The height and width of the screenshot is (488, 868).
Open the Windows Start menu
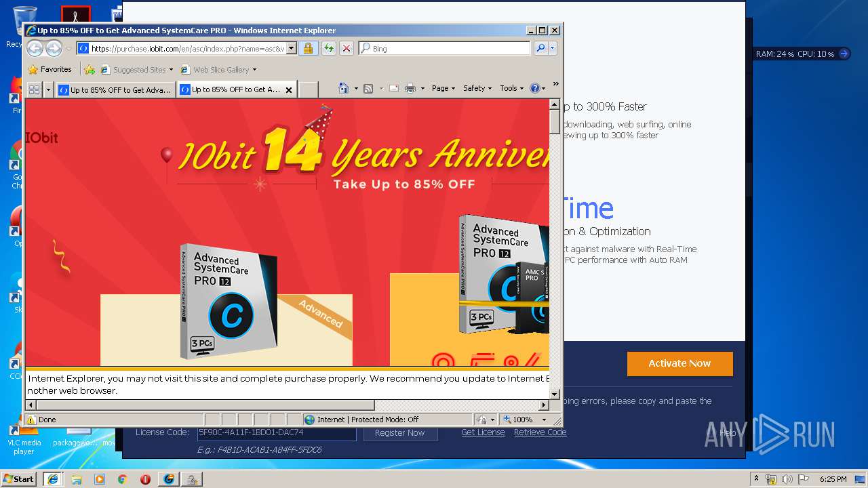click(18, 479)
